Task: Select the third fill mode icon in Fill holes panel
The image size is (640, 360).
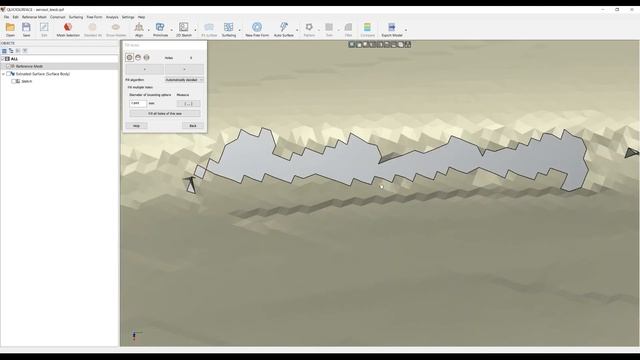Action: point(147,58)
